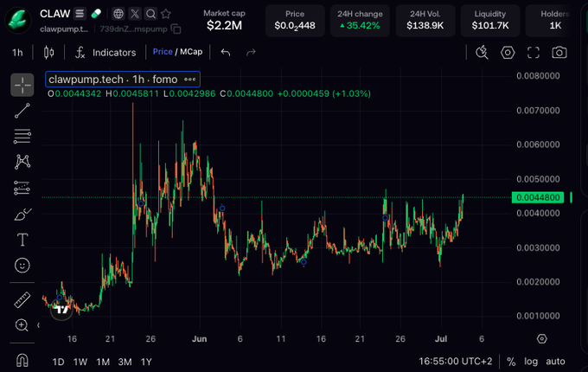Add CLAW to favorites with the star
Viewport: 588px width, 372px height.
click(x=166, y=14)
